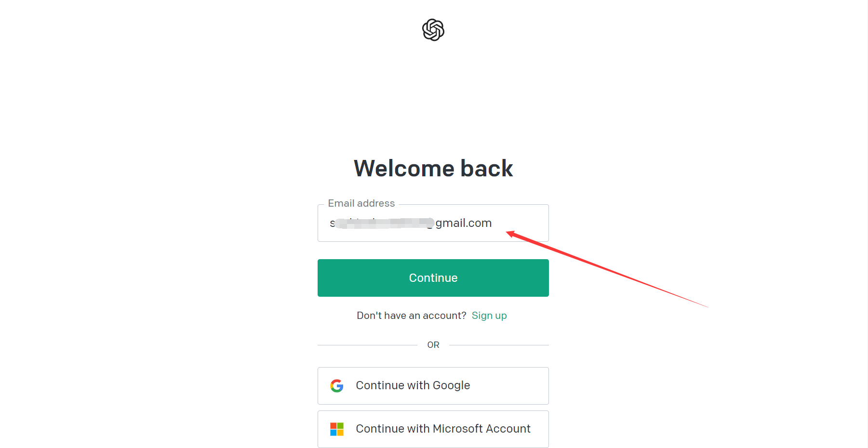
Task: Place cursor on gmail.com text
Action: (x=464, y=223)
